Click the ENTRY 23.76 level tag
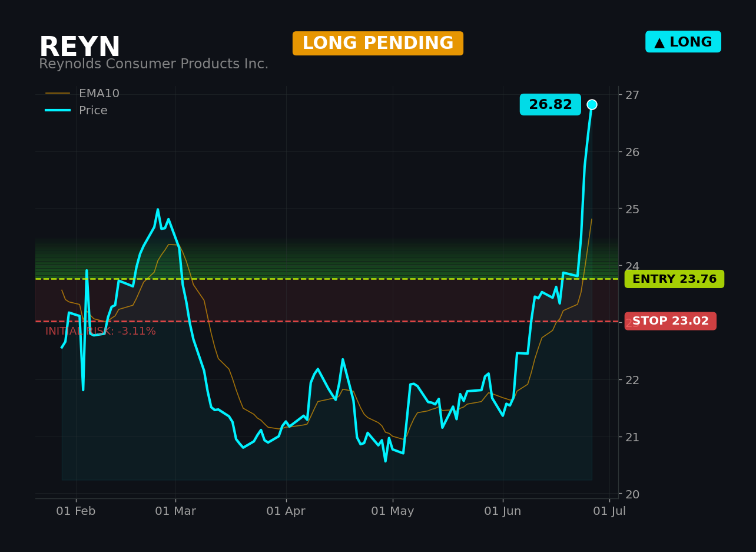This screenshot has height=552, width=756. (674, 279)
